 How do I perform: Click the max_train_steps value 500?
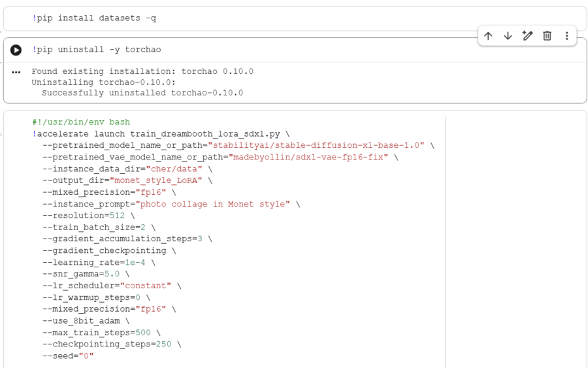(x=143, y=333)
